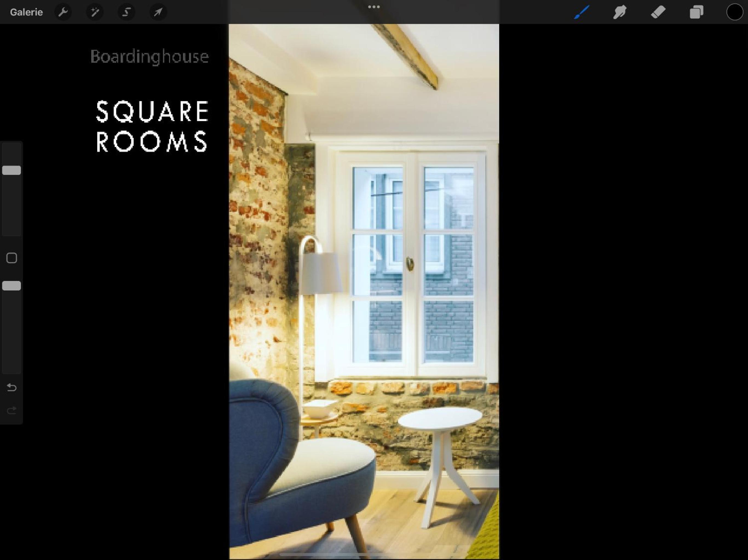748x560 pixels.
Task: Redo the action with forward arrow
Action: [x=11, y=411]
